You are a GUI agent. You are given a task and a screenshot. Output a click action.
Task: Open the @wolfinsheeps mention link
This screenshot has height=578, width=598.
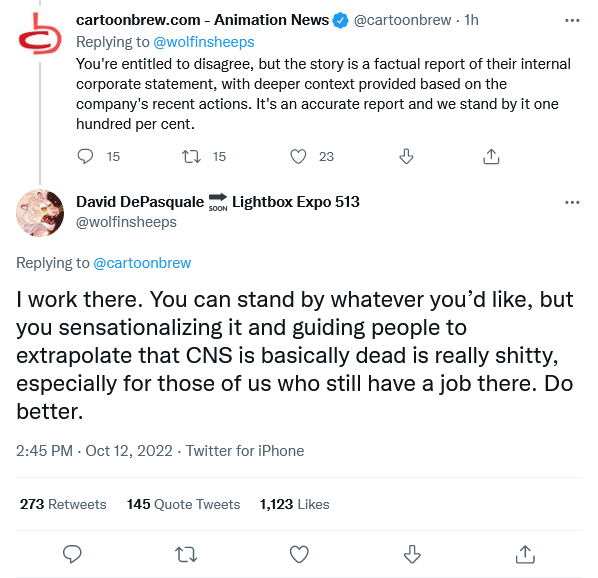point(204,42)
